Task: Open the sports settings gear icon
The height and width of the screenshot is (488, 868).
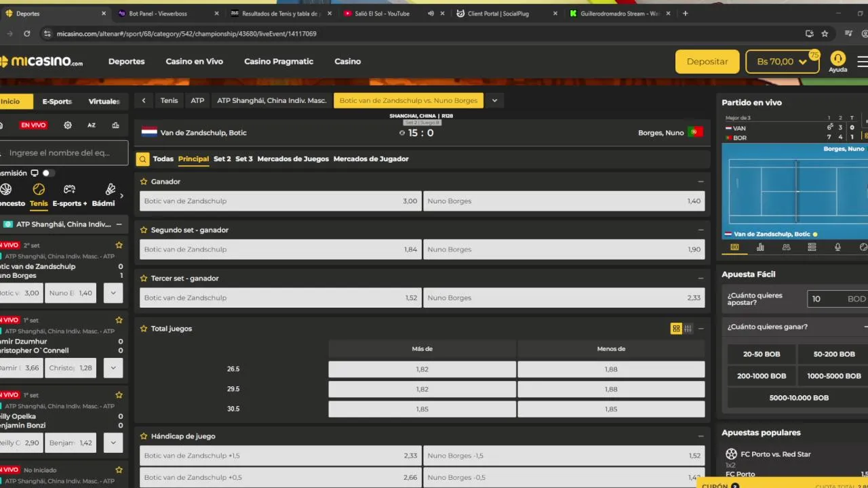Action: point(68,125)
